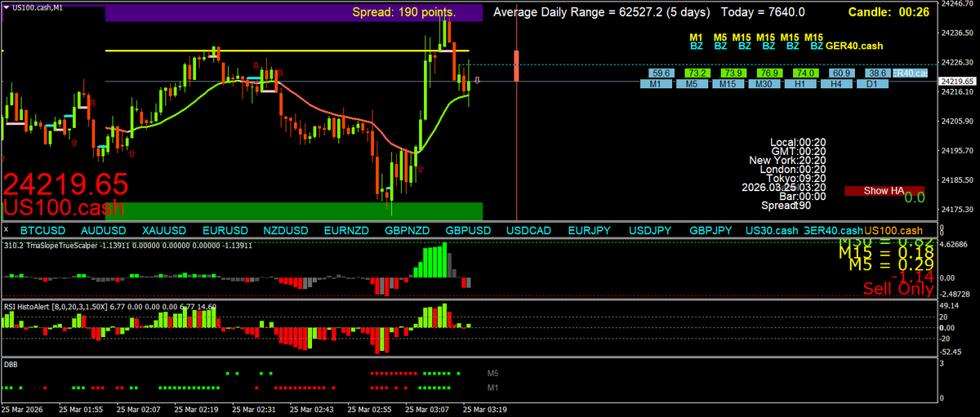Click the green 73.2 value box
This screenshot has width=980, height=417.
[x=697, y=73]
